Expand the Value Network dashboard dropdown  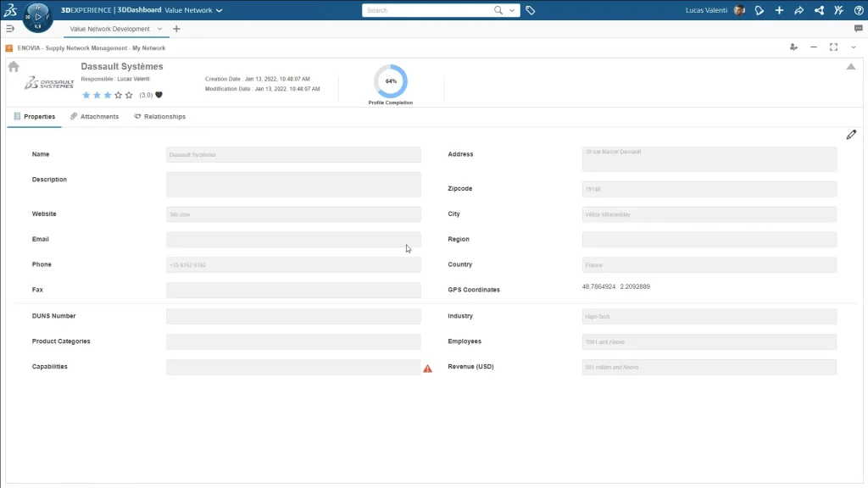220,11
